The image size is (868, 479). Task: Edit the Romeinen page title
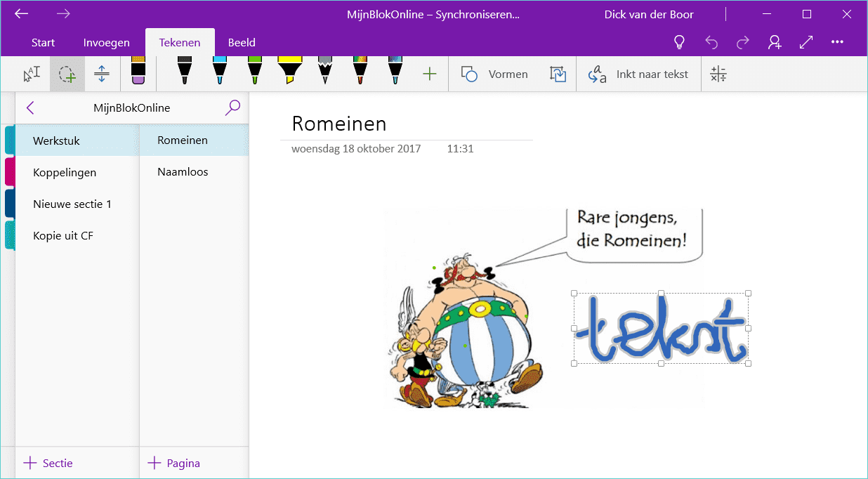coord(339,124)
